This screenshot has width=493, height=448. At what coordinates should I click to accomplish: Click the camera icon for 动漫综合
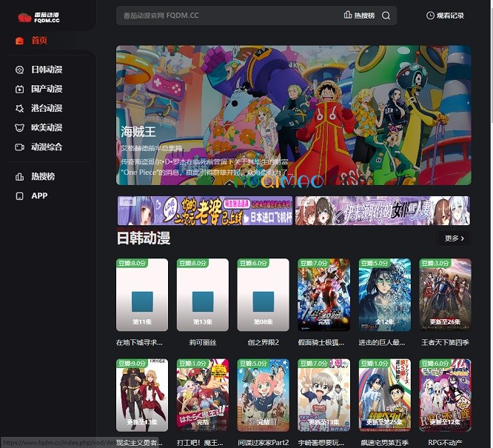[x=19, y=147]
